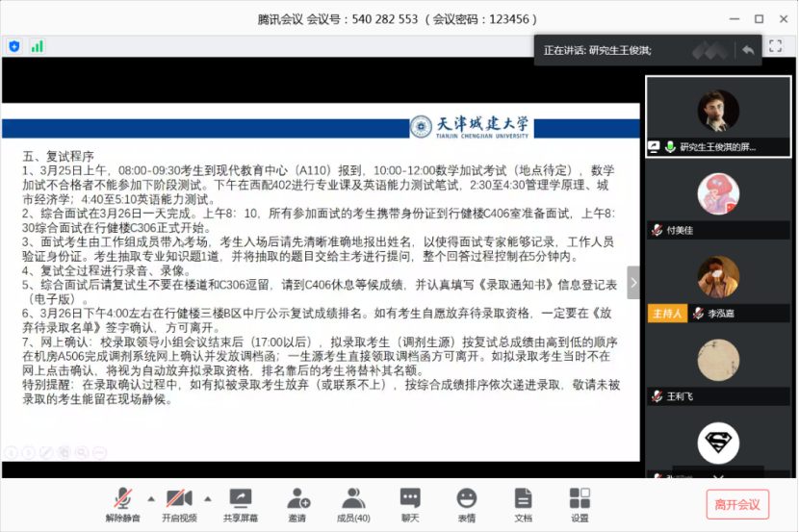Select participant 付美佳's avatar
The image size is (799, 532).
pos(718,194)
